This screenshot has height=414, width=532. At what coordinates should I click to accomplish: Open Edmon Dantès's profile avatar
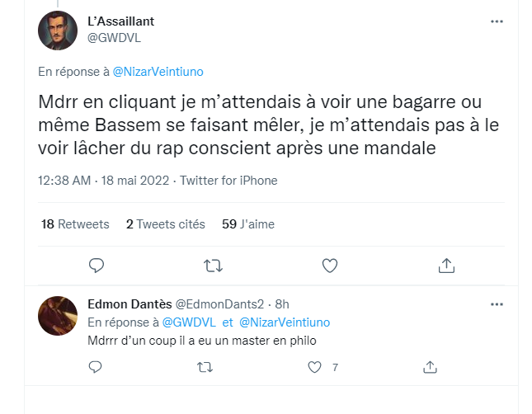coord(58,316)
